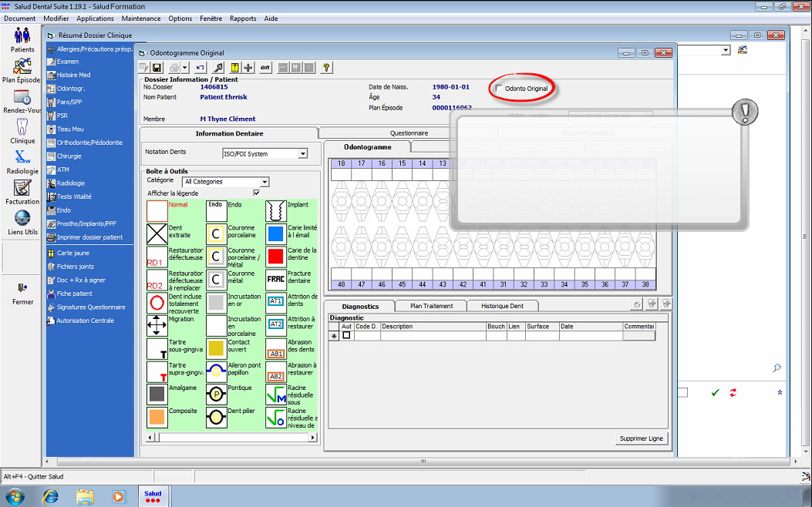Viewport: 812px width, 507px height.
Task: Click the yellow card toolbar icon
Action: click(234, 68)
